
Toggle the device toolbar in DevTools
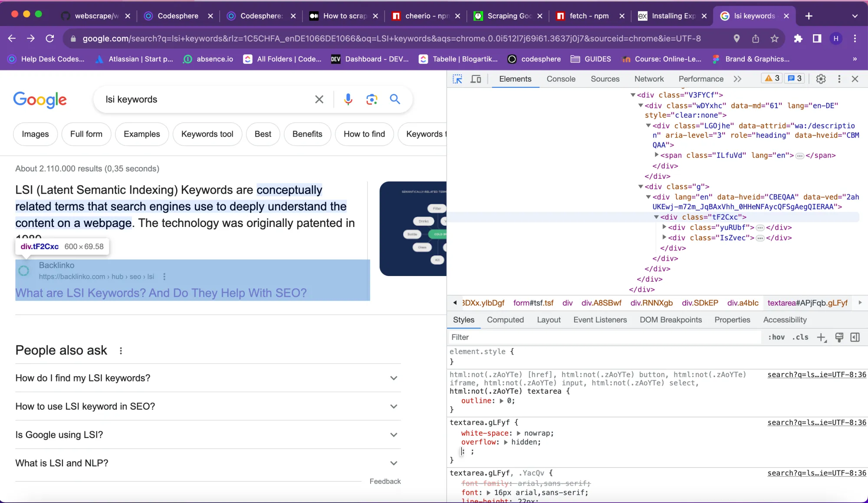click(x=476, y=79)
